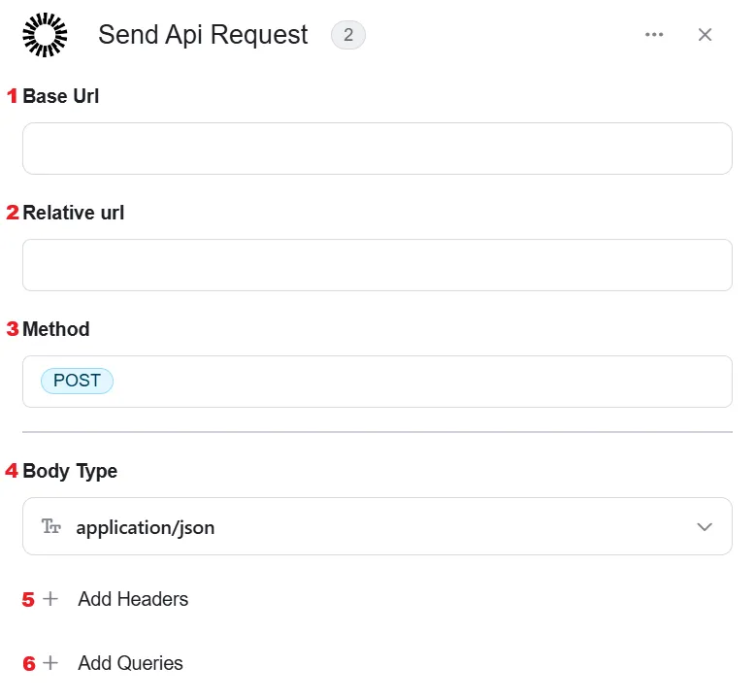Click the sunburst app logo icon

coord(45,35)
